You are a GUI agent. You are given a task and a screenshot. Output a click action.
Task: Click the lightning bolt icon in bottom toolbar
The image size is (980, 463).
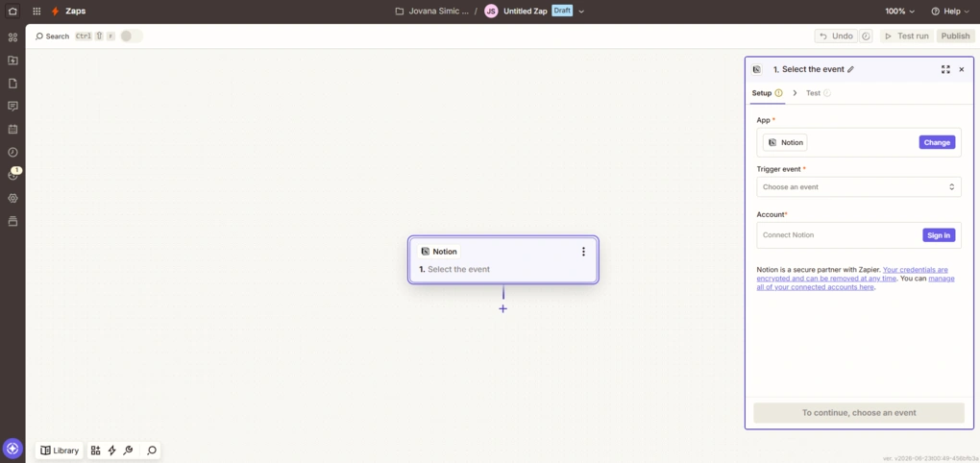(x=111, y=451)
